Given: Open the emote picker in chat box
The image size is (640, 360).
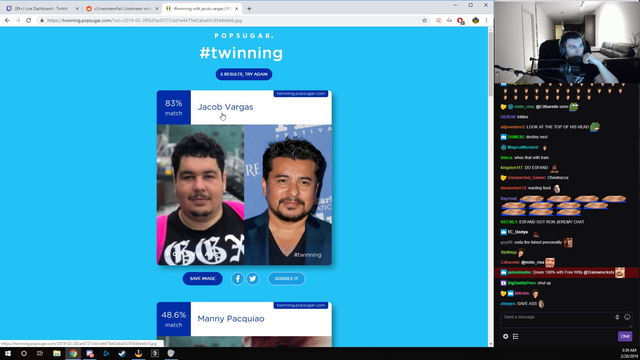Looking at the screenshot, I should pyautogui.click(x=627, y=317).
